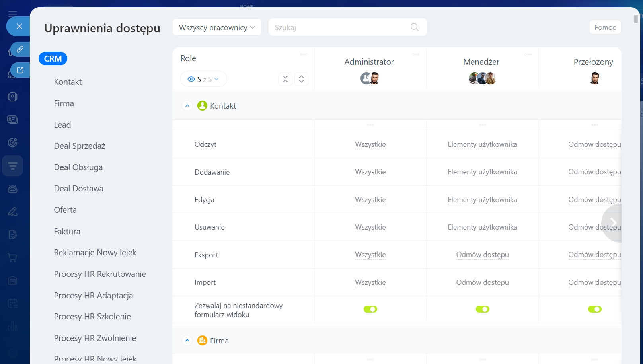Toggle Menedżer's custom view form switch

(x=482, y=309)
